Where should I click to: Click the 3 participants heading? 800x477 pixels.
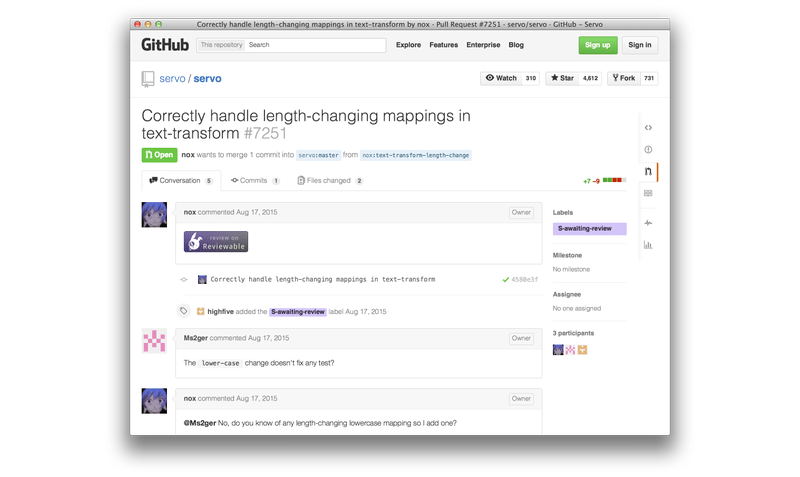pyautogui.click(x=573, y=333)
